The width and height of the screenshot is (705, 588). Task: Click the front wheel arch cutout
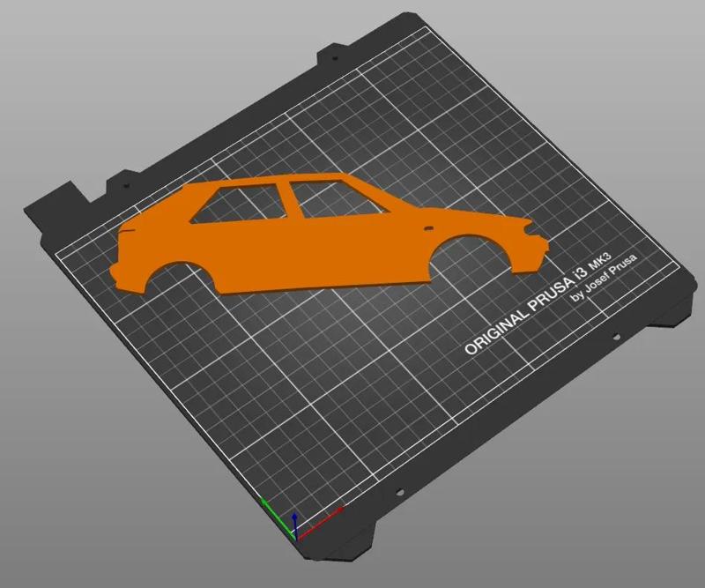[471, 253]
